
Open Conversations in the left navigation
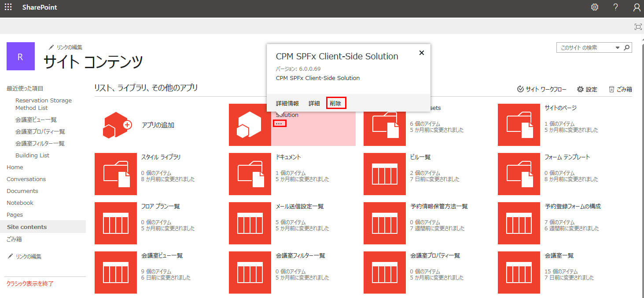(26, 179)
